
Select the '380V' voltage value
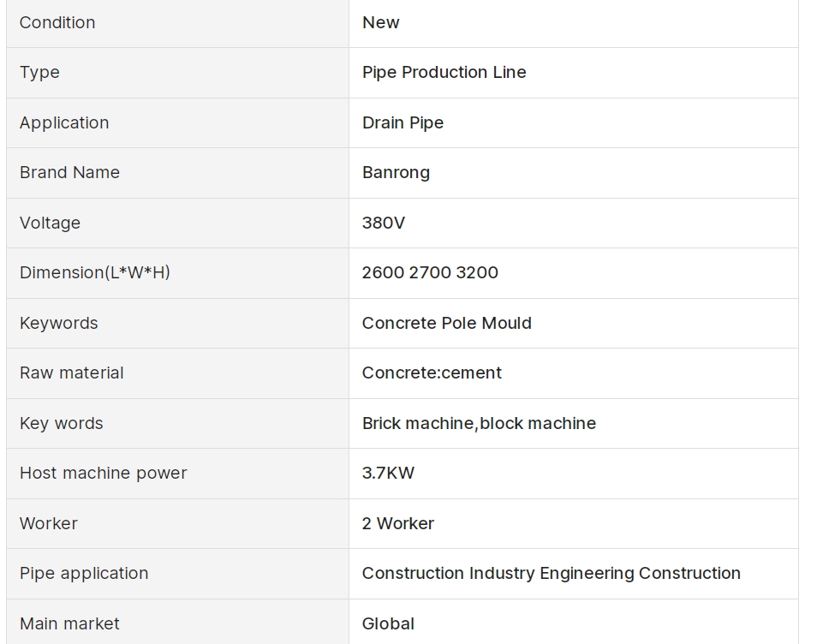click(x=383, y=223)
